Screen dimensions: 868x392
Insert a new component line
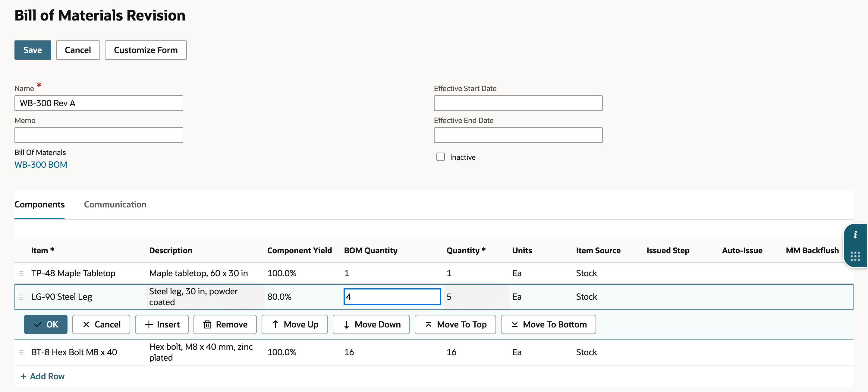[x=162, y=324]
